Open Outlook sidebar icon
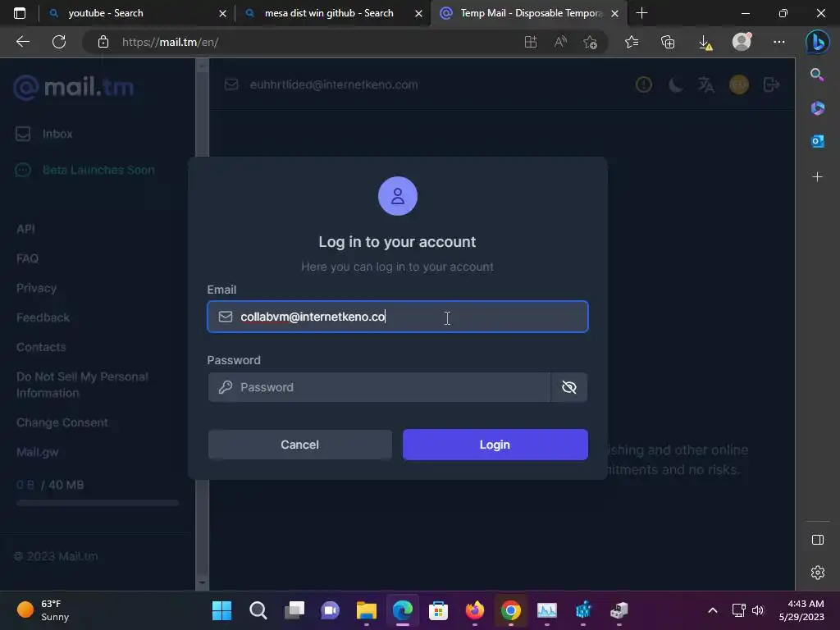Image resolution: width=840 pixels, height=630 pixels. pyautogui.click(x=818, y=141)
